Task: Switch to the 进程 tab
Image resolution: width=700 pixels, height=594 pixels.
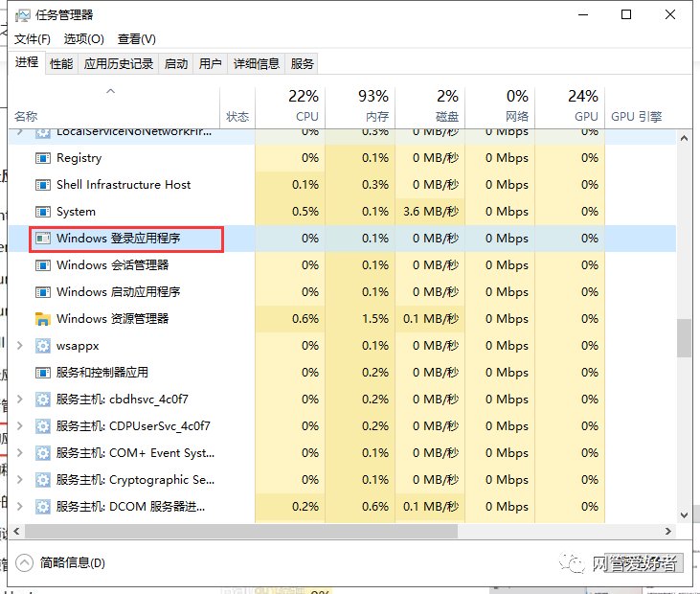Action: [x=27, y=62]
